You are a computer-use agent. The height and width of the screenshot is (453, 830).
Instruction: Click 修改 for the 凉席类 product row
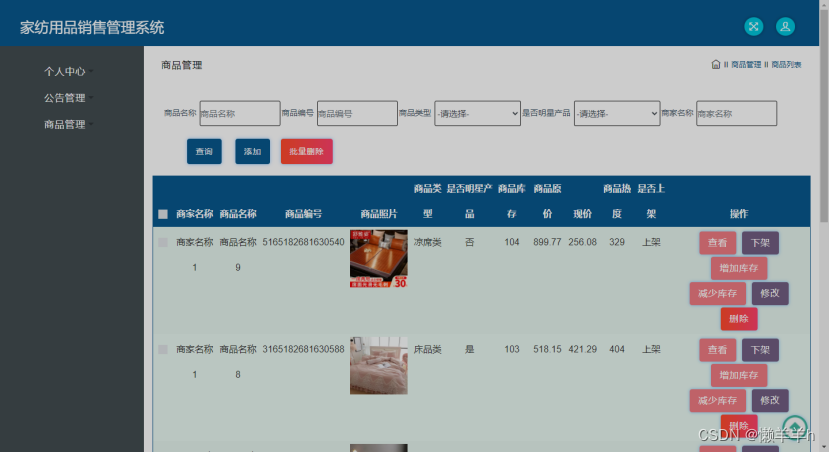pos(770,294)
